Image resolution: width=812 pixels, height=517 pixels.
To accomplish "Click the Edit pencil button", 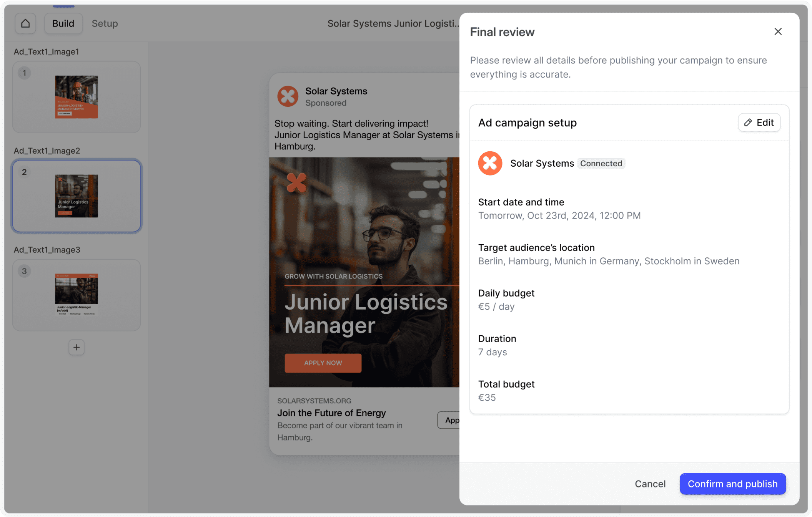I will pos(759,123).
